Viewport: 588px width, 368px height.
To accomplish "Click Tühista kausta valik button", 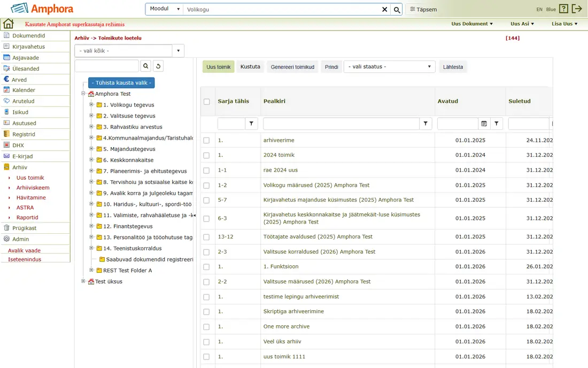I will [x=121, y=82].
